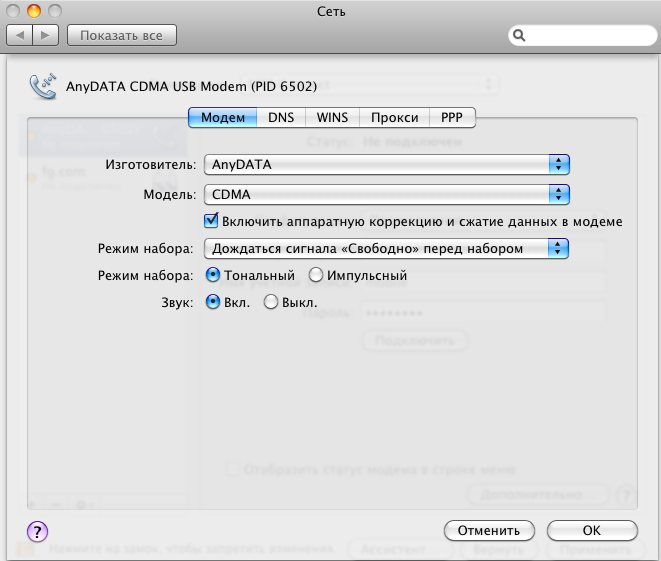Select sound Вкл. radio button
This screenshot has height=561, width=661.
[213, 302]
